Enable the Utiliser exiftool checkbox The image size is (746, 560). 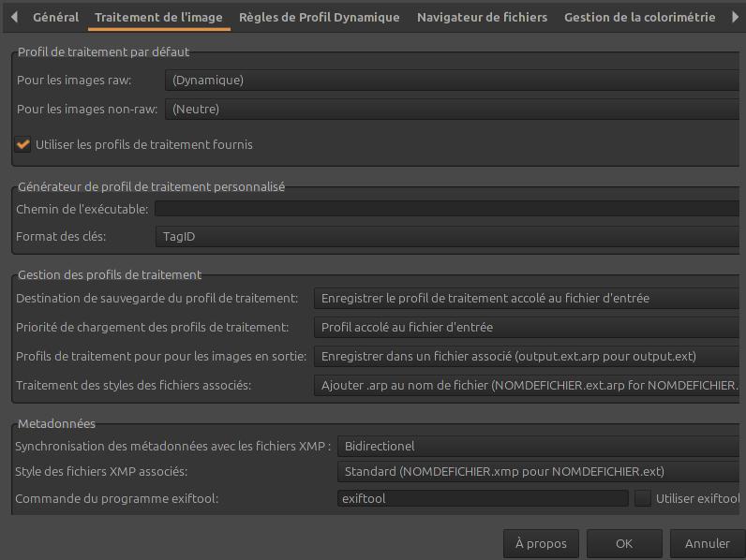643,498
